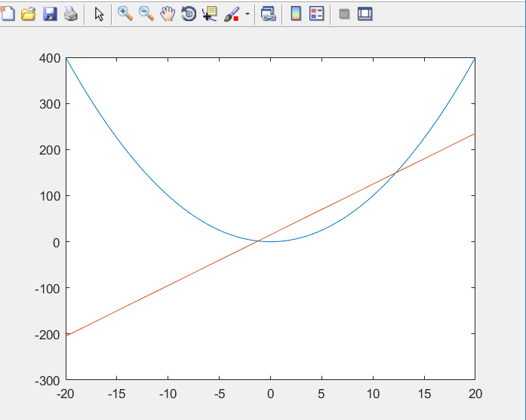
Task: Insert a colorbar with the gradient icon
Action: point(296,14)
